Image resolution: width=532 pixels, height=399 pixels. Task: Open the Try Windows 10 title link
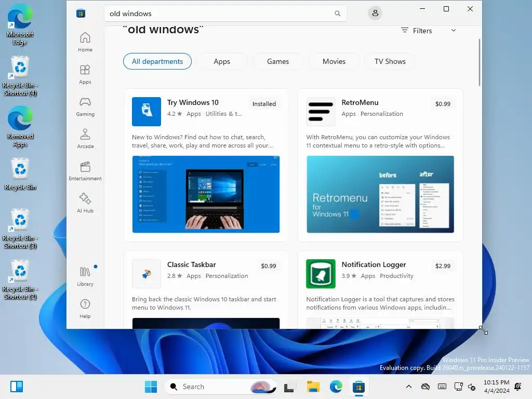click(193, 102)
